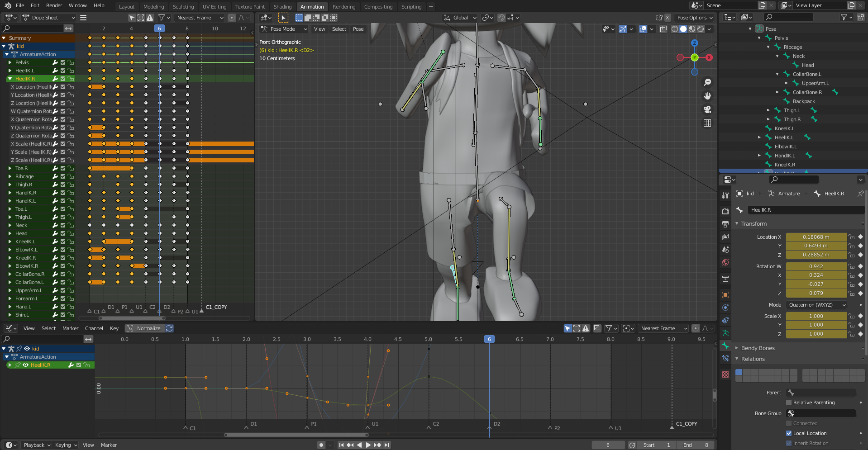Click the pin icon beside HeelIK.R breadcrumb
The image size is (868, 450).
coord(860,194)
